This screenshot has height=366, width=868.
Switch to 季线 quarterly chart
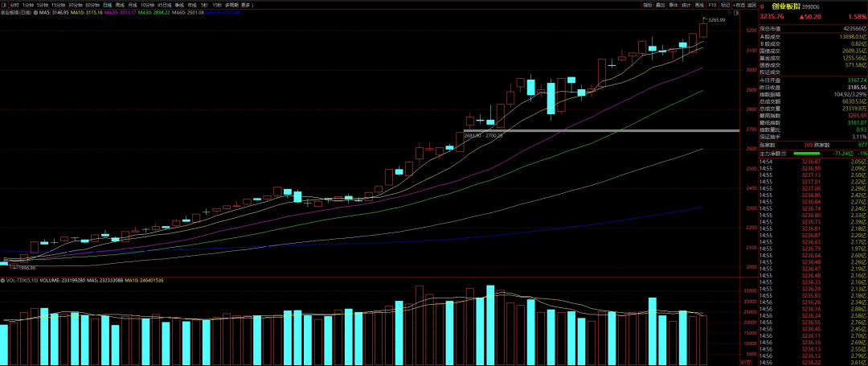pyautogui.click(x=178, y=5)
